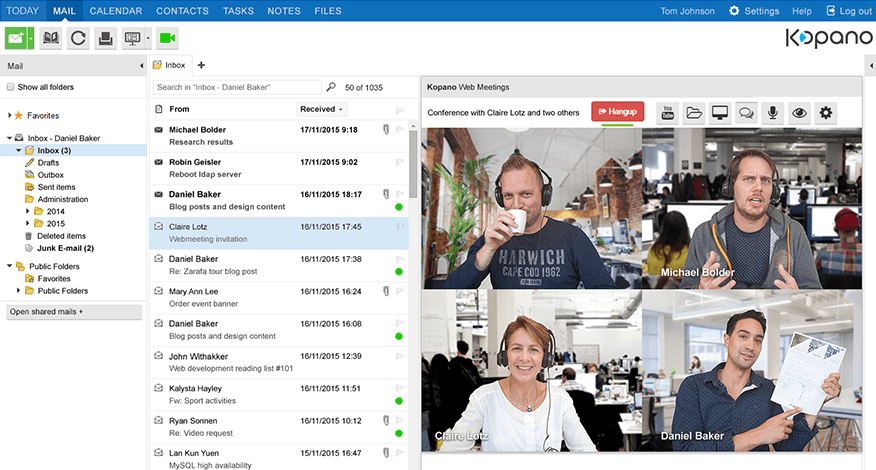Click the refresh mail icon

(x=78, y=39)
